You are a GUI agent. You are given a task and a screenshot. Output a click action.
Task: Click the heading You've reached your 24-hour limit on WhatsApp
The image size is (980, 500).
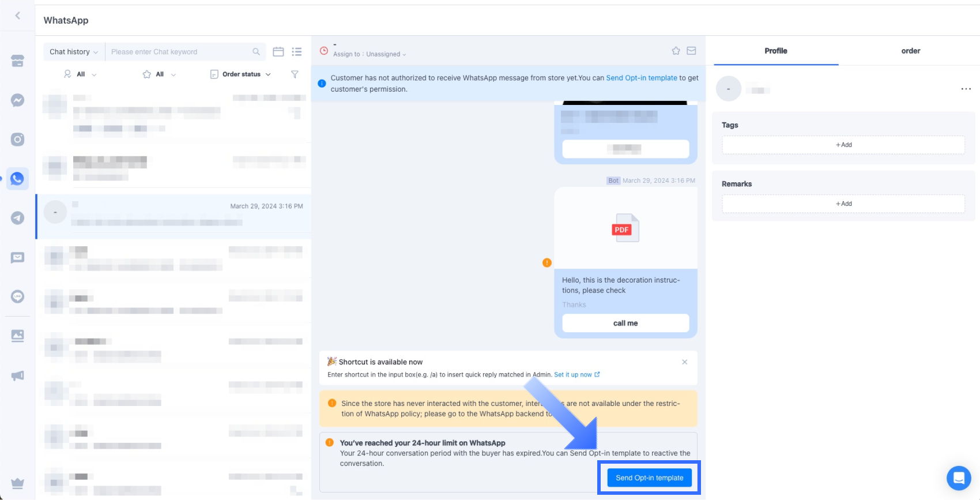[423, 443]
